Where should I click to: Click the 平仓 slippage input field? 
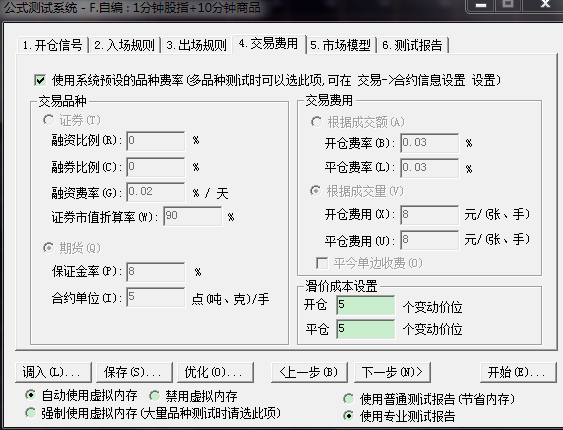[x=366, y=329]
